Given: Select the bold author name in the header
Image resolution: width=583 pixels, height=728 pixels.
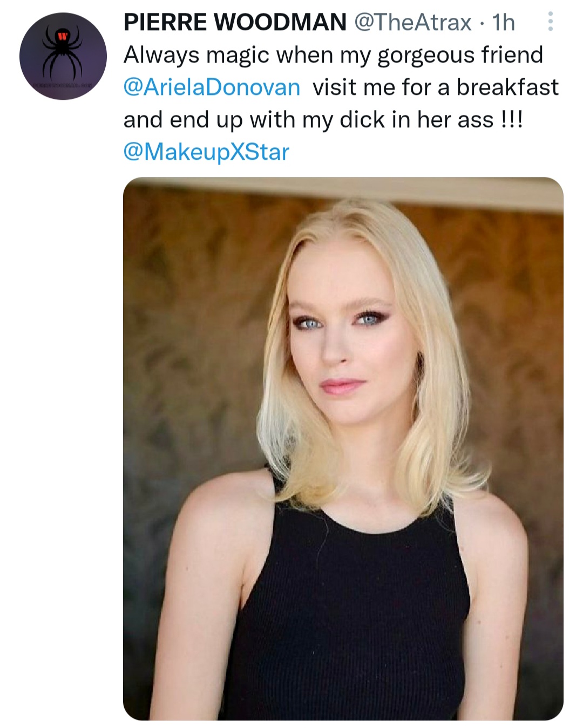Looking at the screenshot, I should click(x=235, y=22).
